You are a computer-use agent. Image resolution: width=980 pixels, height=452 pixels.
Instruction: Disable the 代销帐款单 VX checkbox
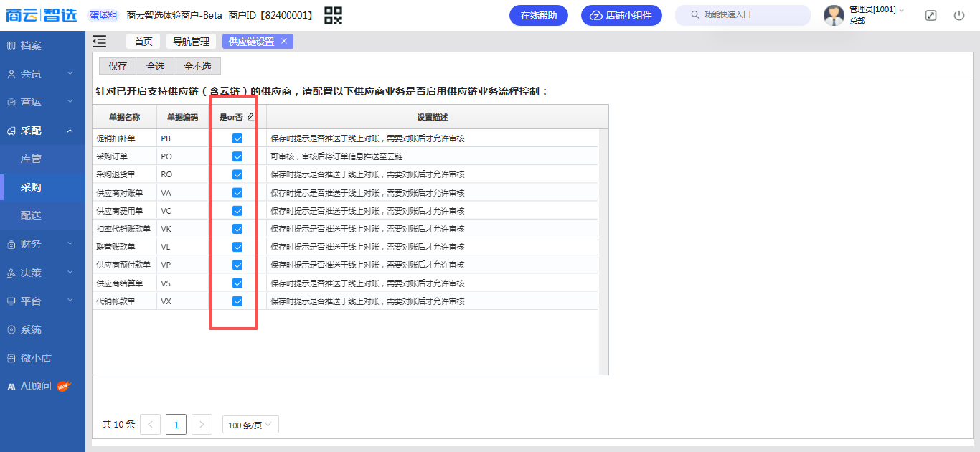click(237, 301)
